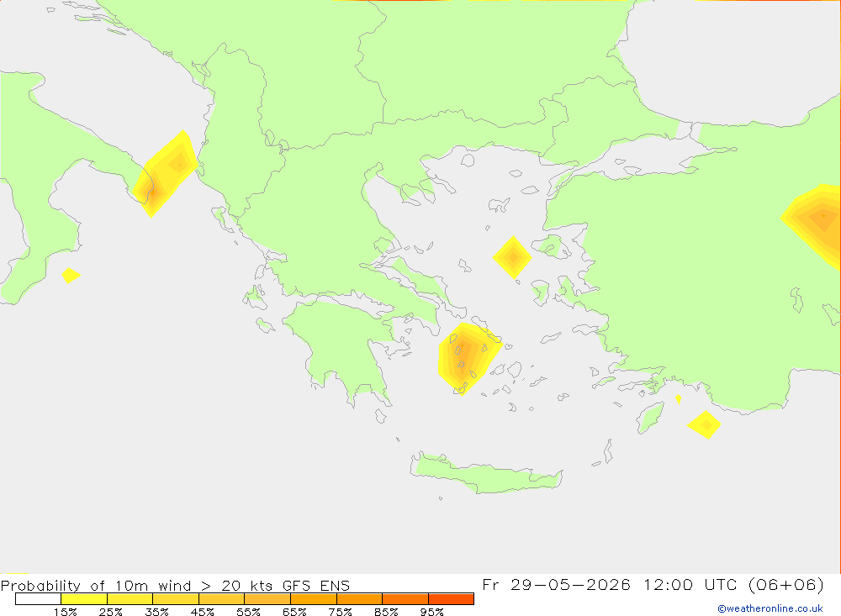Image resolution: width=841 pixels, height=616 pixels.
Task: Click the wind probability patch over the Strait of Otranto
Action: point(164,174)
